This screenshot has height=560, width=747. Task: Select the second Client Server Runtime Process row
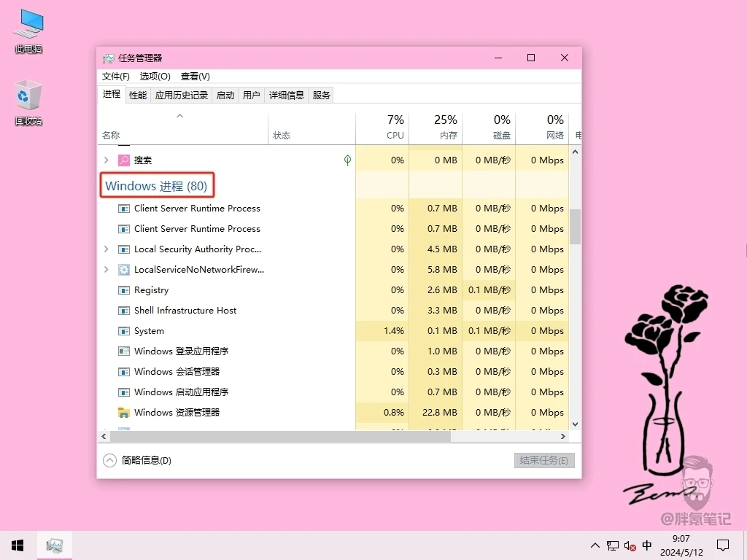tap(333, 229)
